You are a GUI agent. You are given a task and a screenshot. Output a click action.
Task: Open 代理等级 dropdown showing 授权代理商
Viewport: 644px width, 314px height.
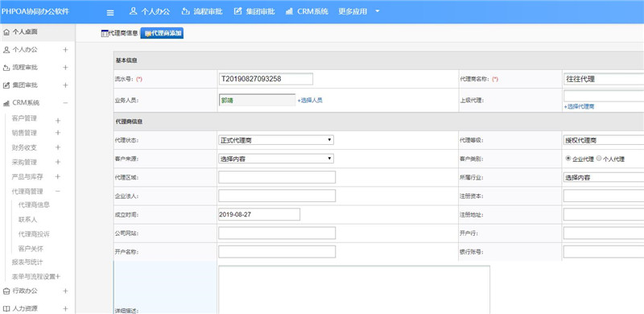(604, 140)
